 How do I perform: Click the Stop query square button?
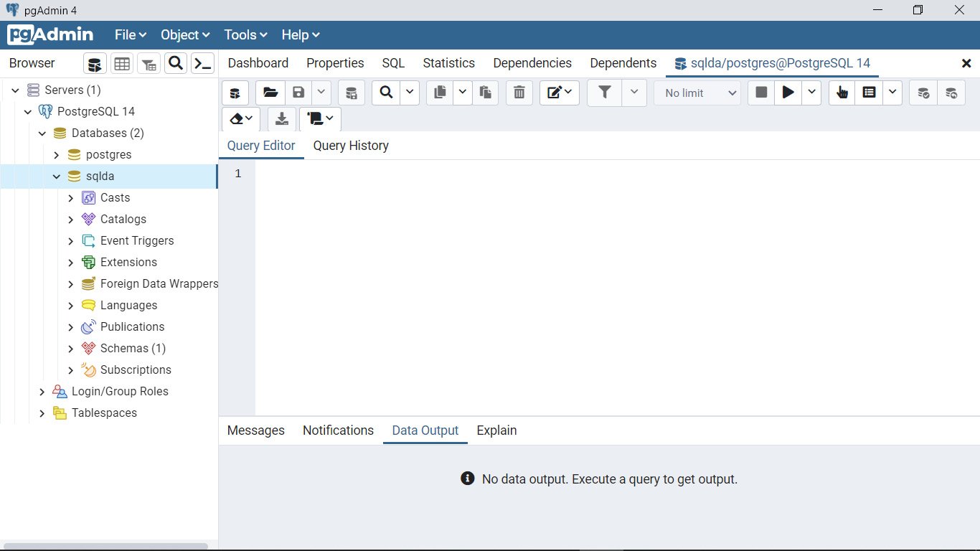click(761, 93)
